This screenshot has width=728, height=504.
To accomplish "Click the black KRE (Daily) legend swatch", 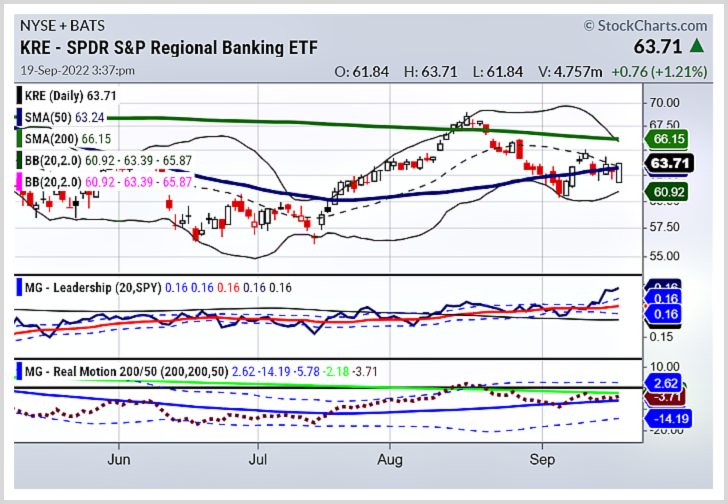I will tap(19, 96).
